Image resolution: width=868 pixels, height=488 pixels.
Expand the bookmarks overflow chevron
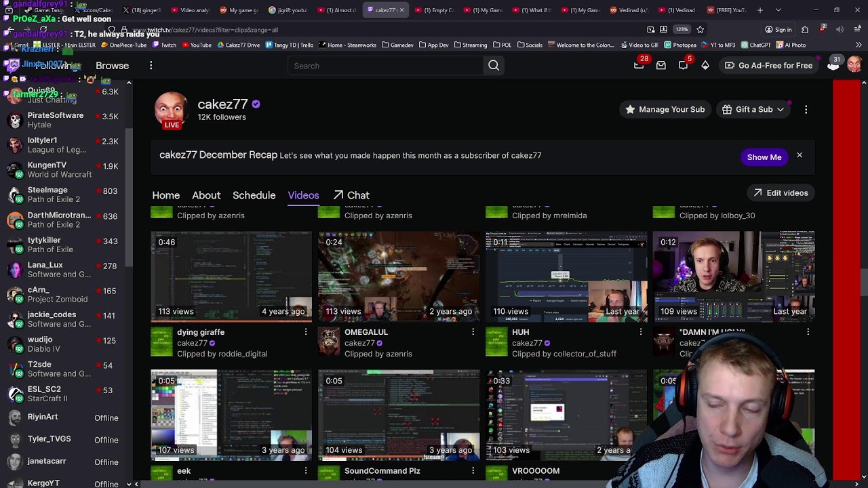click(x=859, y=45)
